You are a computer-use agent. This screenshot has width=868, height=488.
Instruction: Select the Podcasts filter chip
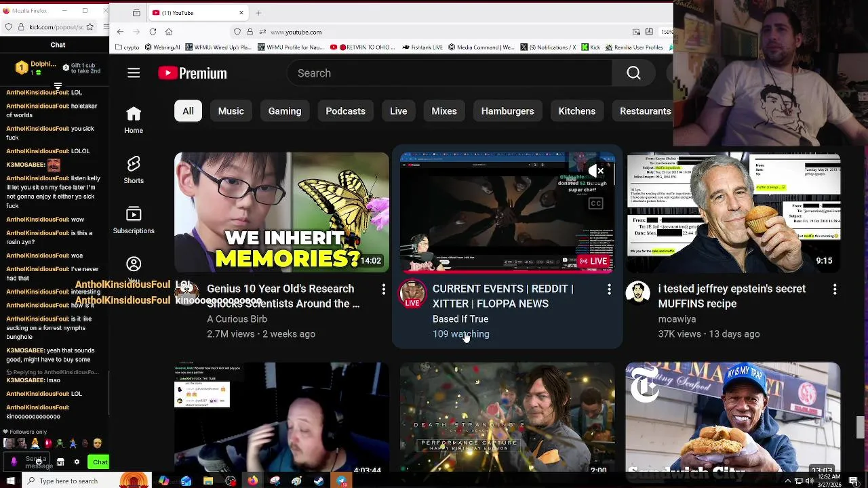pos(345,111)
